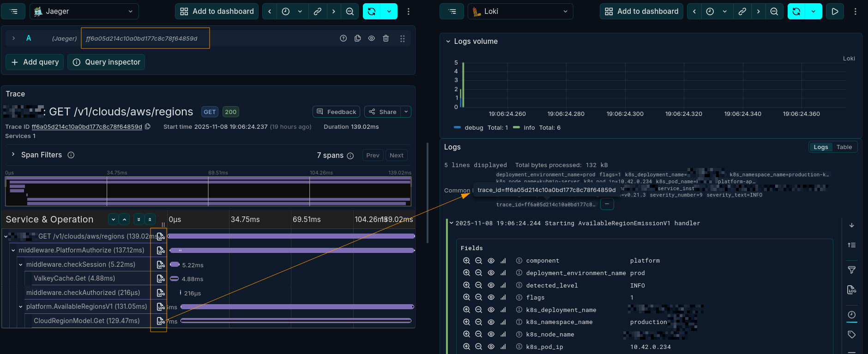The height and width of the screenshot is (354, 868).
Task: Open more options in the Jaeger pane
Action: [x=408, y=11]
